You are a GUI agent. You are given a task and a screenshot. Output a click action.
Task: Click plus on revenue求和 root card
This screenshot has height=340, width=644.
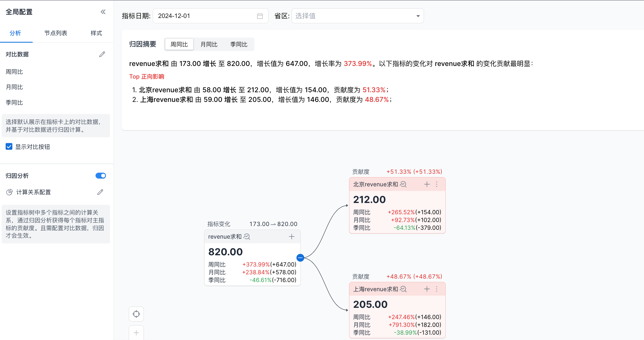coord(291,237)
